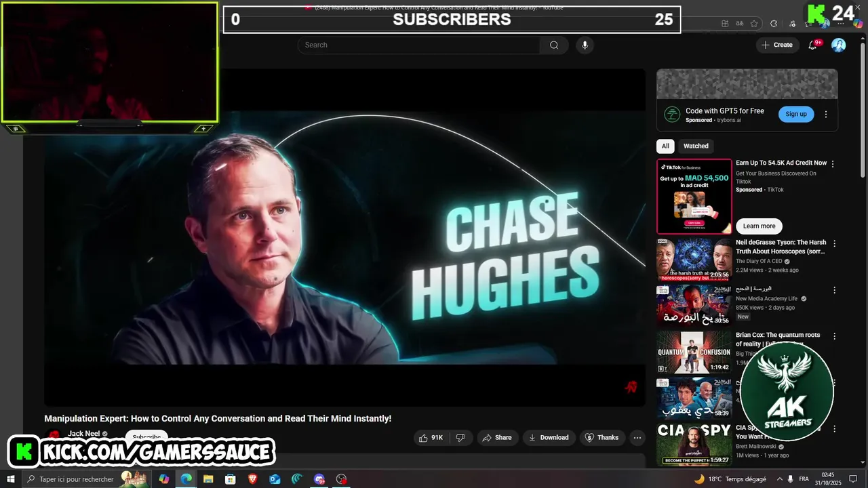868x488 pixels.
Task: Open more actions menu beside Thanks
Action: coord(637,438)
